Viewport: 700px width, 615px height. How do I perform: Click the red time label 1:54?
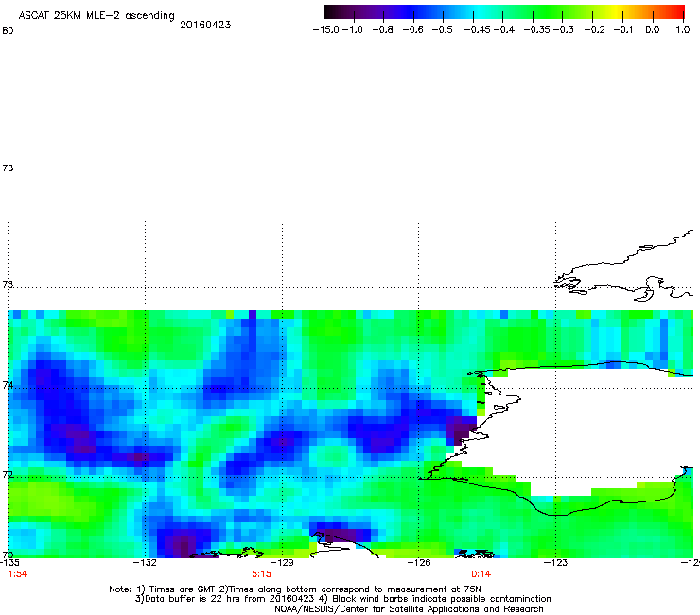18,574
